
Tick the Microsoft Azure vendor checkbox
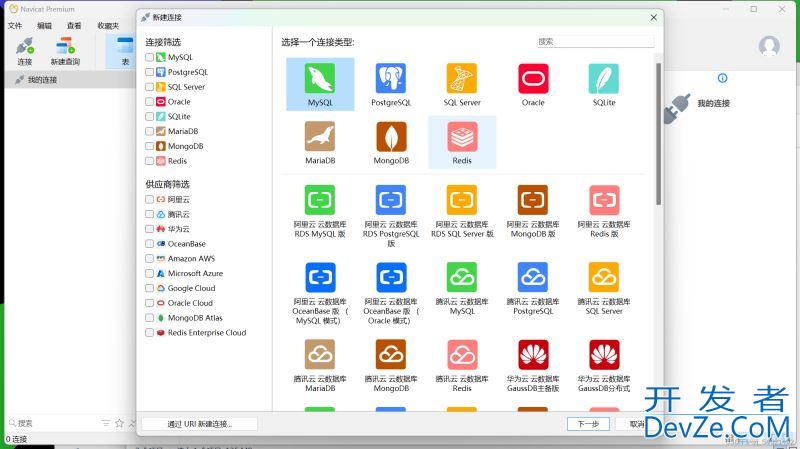(x=149, y=273)
